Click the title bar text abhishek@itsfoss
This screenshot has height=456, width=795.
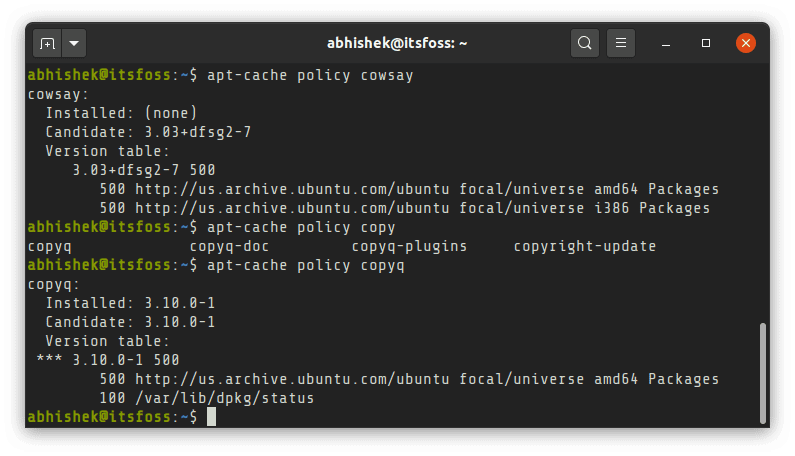point(397,44)
